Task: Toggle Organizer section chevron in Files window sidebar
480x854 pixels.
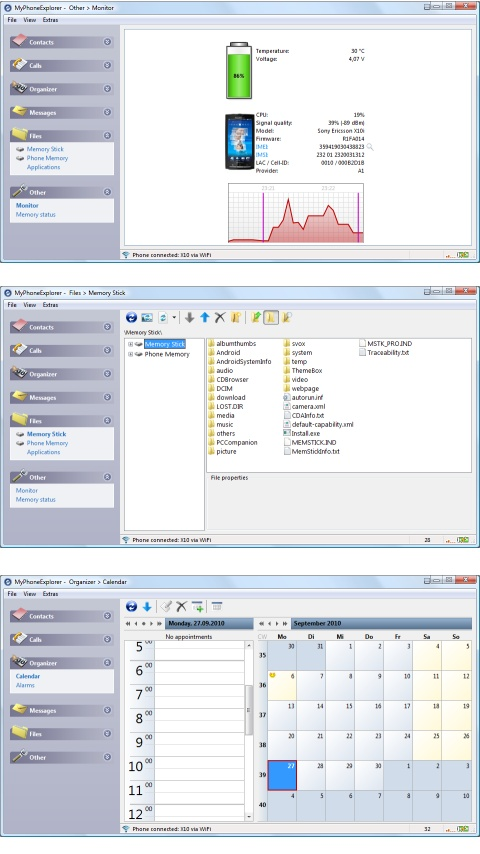Action: 107,374
